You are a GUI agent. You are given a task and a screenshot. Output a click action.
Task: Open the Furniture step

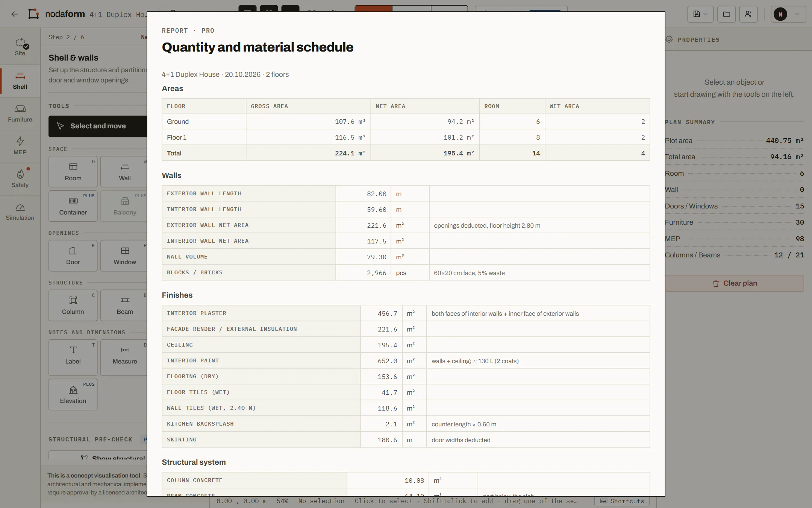(x=20, y=114)
